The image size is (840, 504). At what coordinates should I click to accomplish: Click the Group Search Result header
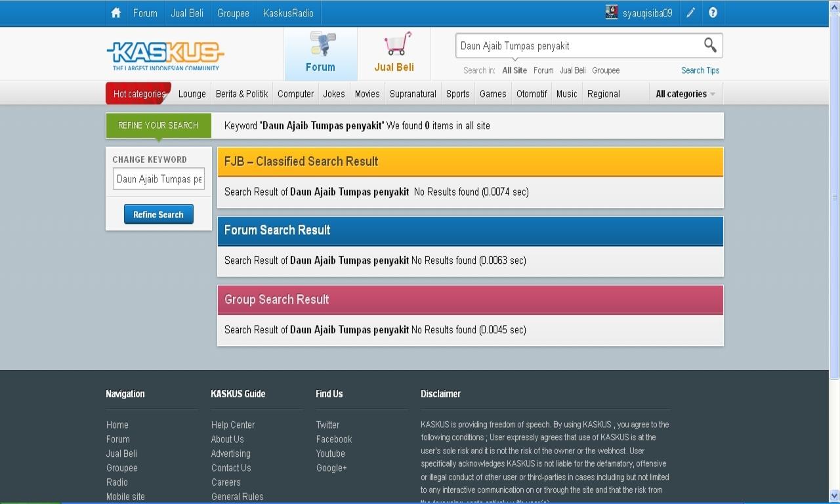471,299
